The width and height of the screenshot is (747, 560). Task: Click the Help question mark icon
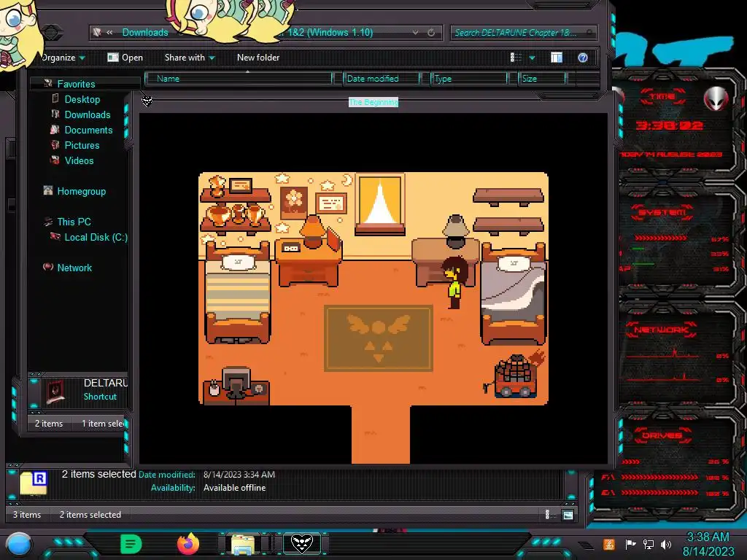pos(583,58)
